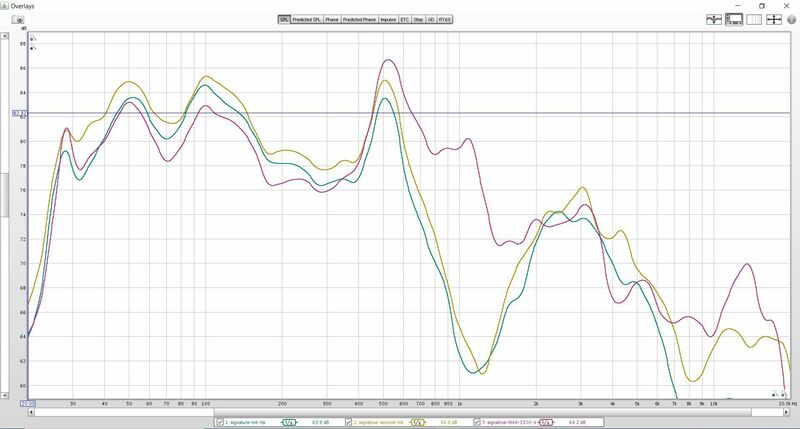The width and height of the screenshot is (800, 429).
Task: Click the yellow second trace name in legend
Action: tap(378, 423)
